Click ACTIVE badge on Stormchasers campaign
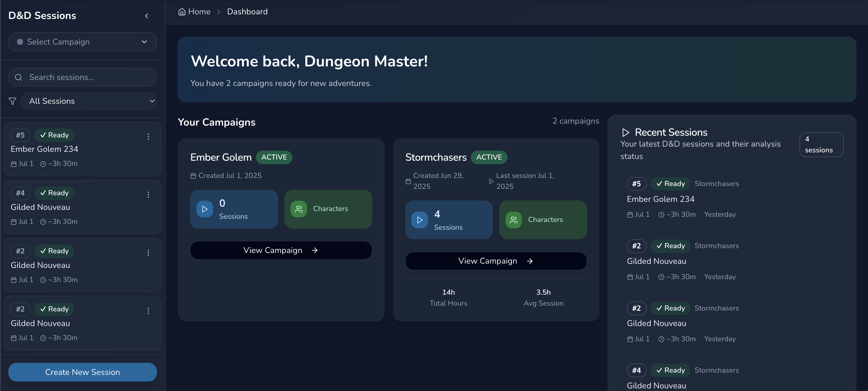The height and width of the screenshot is (391, 868). 489,157
